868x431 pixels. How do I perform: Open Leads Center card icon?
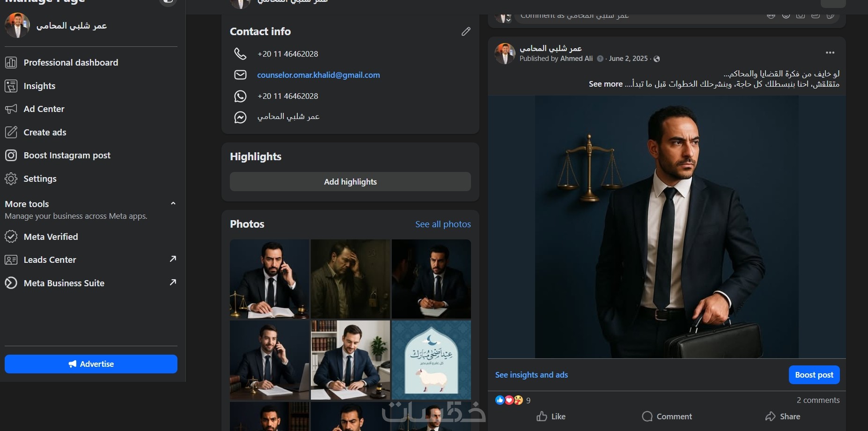(11, 260)
